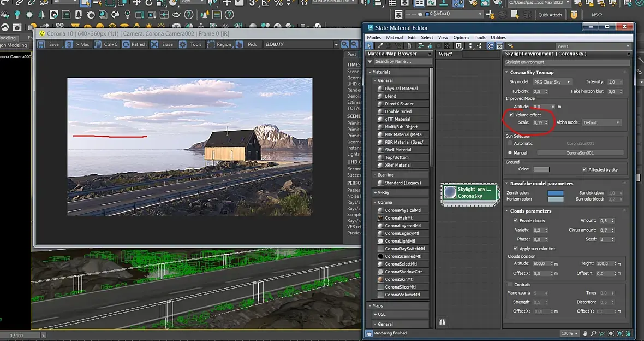Uncheck Enable clouds option
This screenshot has width=644, height=341.
516,221
